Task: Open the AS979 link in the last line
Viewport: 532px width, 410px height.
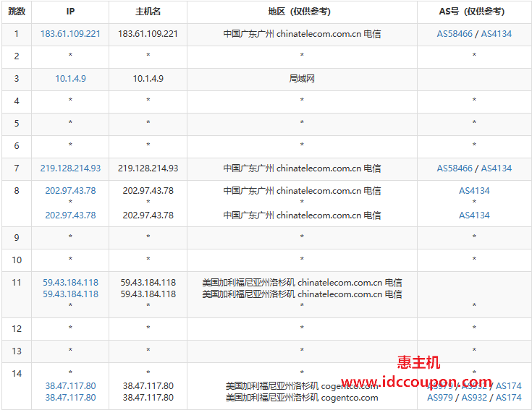Action: [x=440, y=398]
